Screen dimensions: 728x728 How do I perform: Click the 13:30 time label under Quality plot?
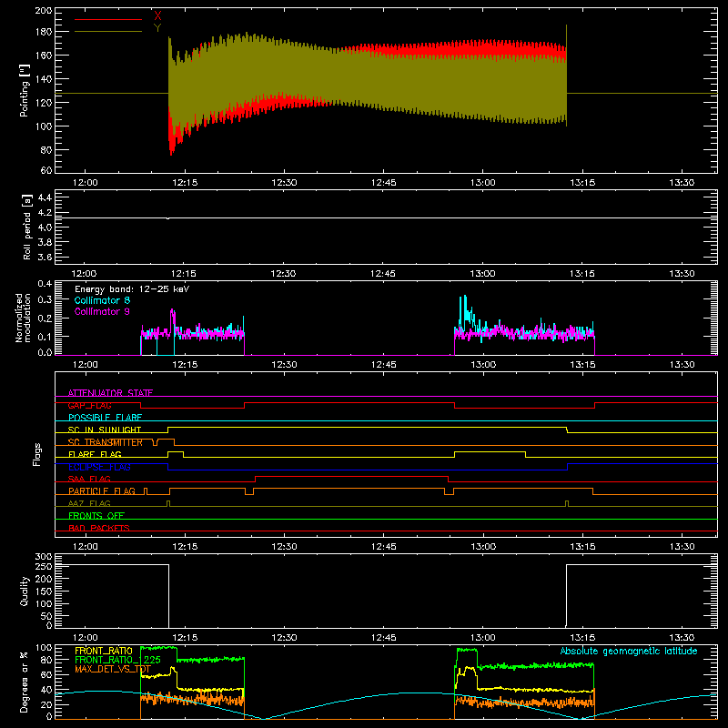(x=682, y=638)
